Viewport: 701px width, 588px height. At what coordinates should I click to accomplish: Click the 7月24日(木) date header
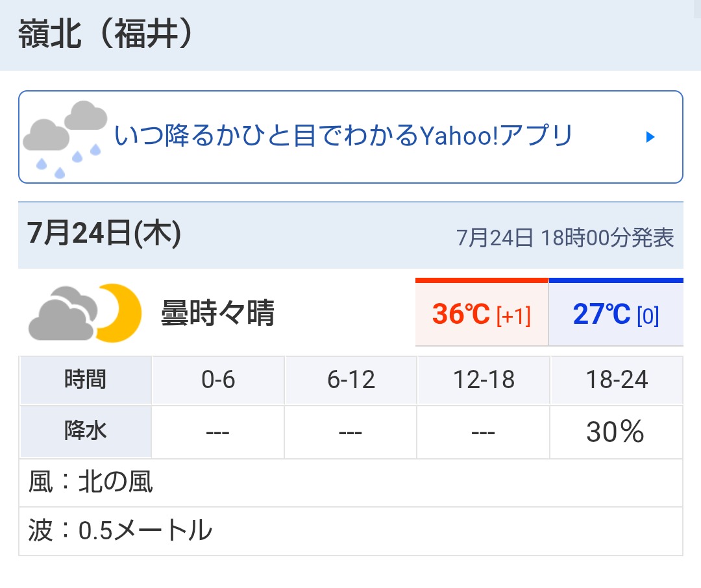point(104,233)
